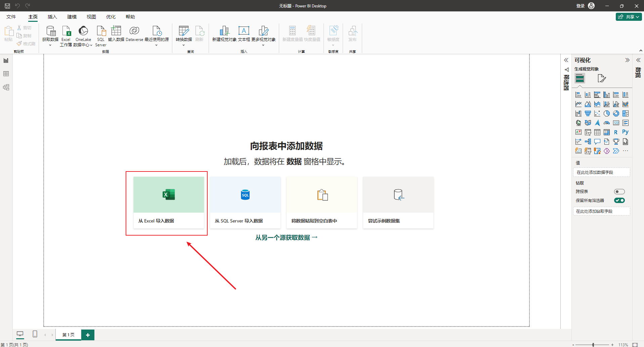Select the funnel chart visual
This screenshot has width=644, height=347.
[588, 114]
